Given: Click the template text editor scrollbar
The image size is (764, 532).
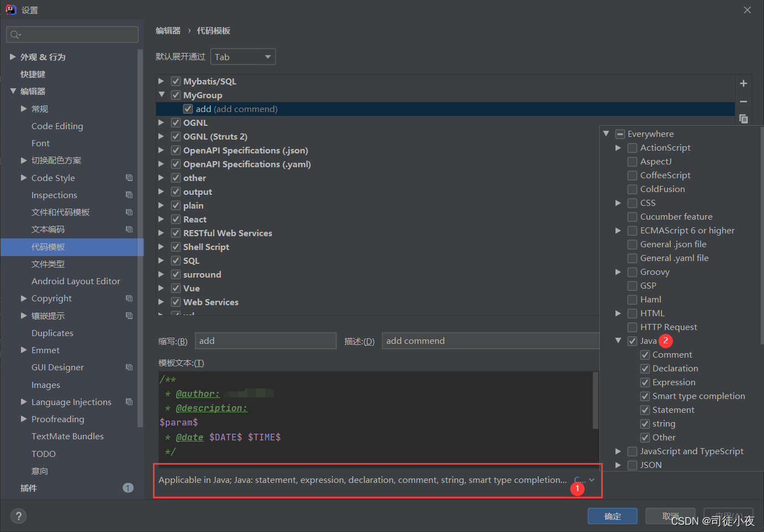Looking at the screenshot, I should click(596, 400).
